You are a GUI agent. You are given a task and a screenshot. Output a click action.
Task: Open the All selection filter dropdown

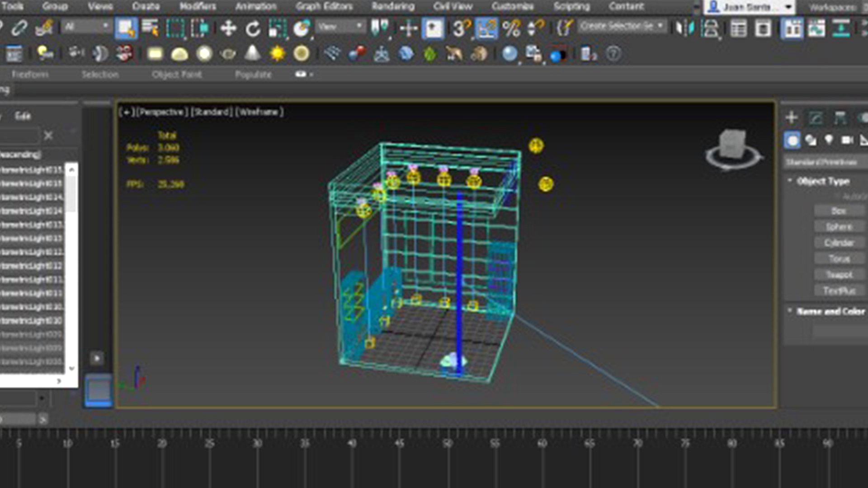click(86, 27)
